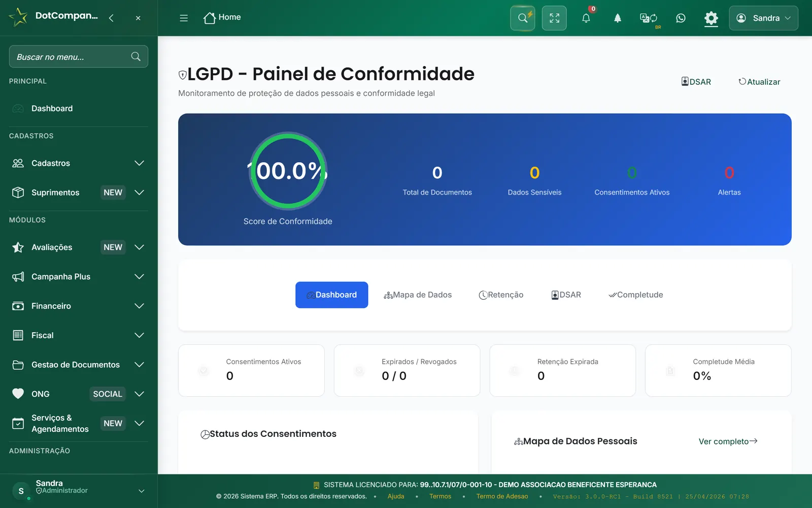The image size is (812, 508).
Task: Collapse sidebar with left chevron
Action: pyautogui.click(x=111, y=18)
